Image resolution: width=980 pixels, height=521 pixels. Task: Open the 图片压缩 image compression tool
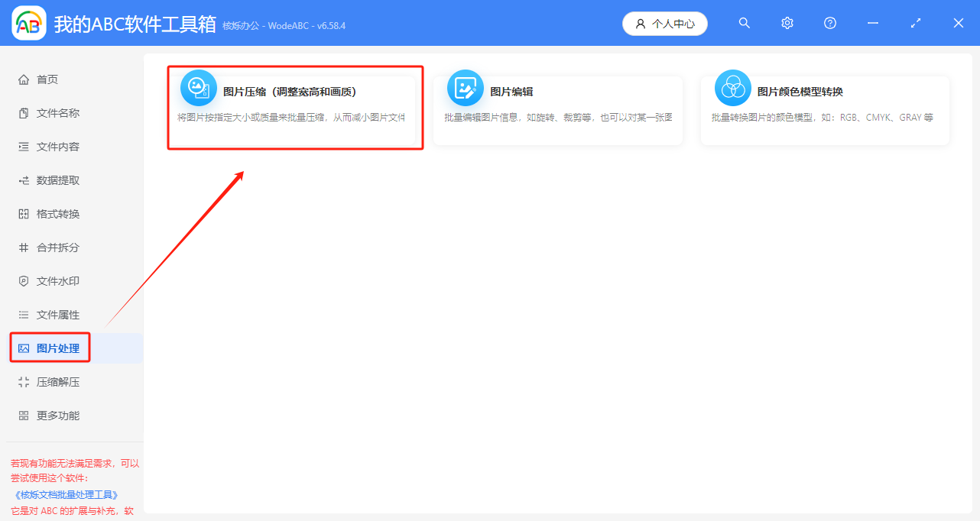[x=294, y=107]
